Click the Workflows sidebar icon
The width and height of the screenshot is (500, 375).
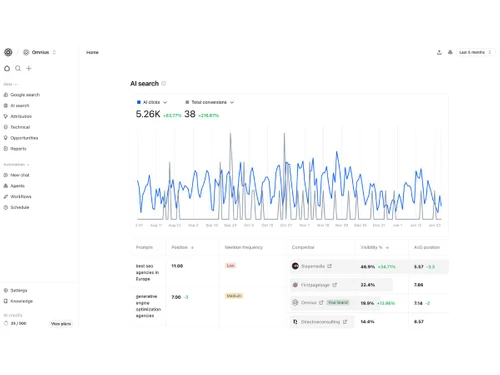(6, 197)
